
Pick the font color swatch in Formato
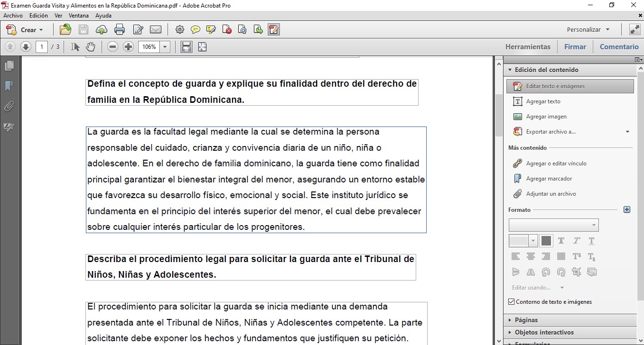(x=546, y=241)
